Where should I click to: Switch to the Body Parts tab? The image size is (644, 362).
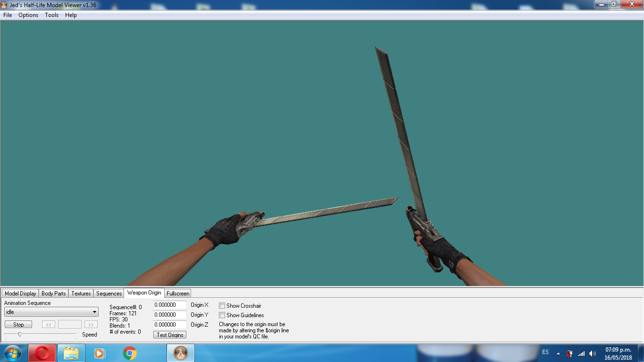pyautogui.click(x=54, y=293)
